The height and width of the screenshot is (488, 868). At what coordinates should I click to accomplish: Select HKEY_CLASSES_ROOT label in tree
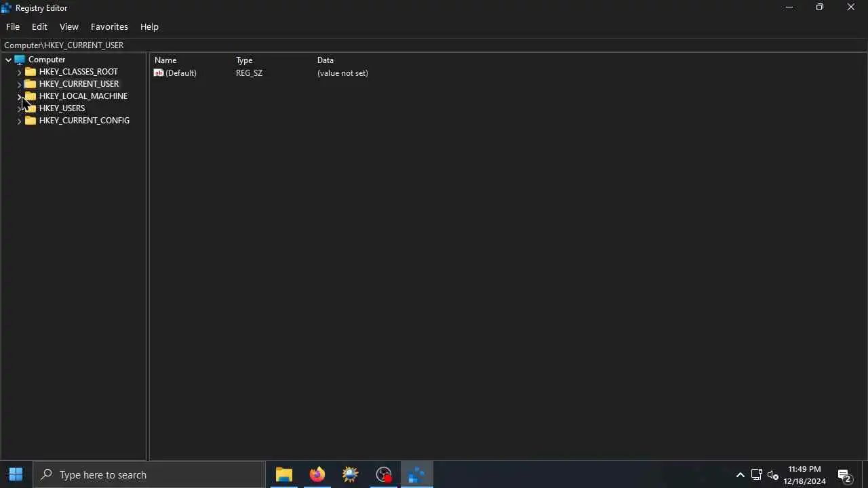pos(78,72)
